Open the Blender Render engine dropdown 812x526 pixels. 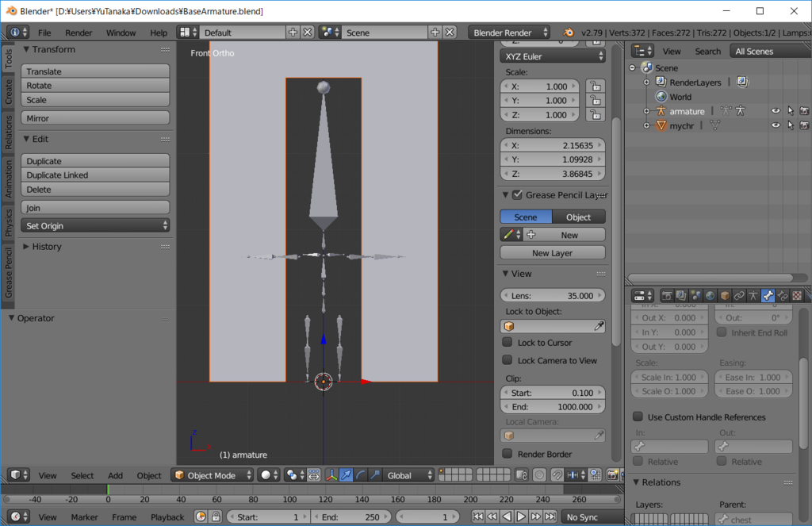click(x=509, y=33)
